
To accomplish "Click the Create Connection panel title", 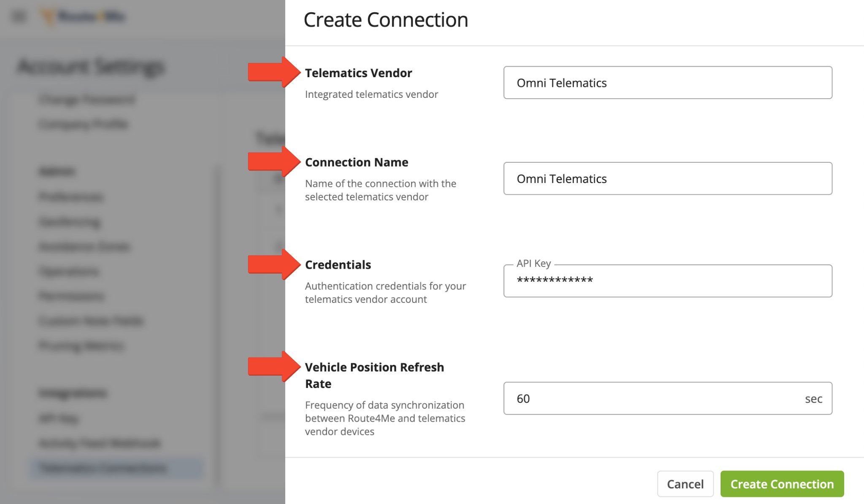I will [386, 20].
